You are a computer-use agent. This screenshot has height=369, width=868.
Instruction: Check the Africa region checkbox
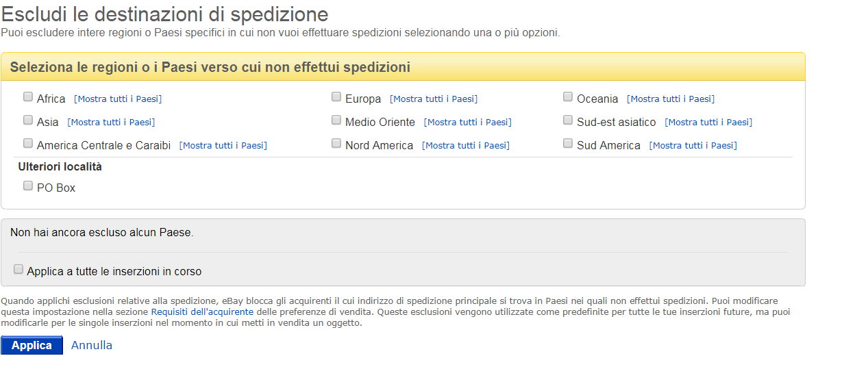[28, 97]
